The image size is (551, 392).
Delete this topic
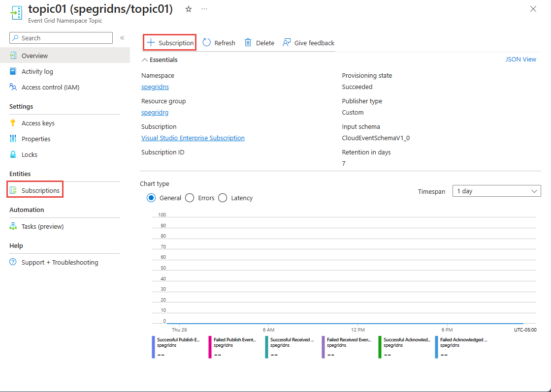coord(259,42)
